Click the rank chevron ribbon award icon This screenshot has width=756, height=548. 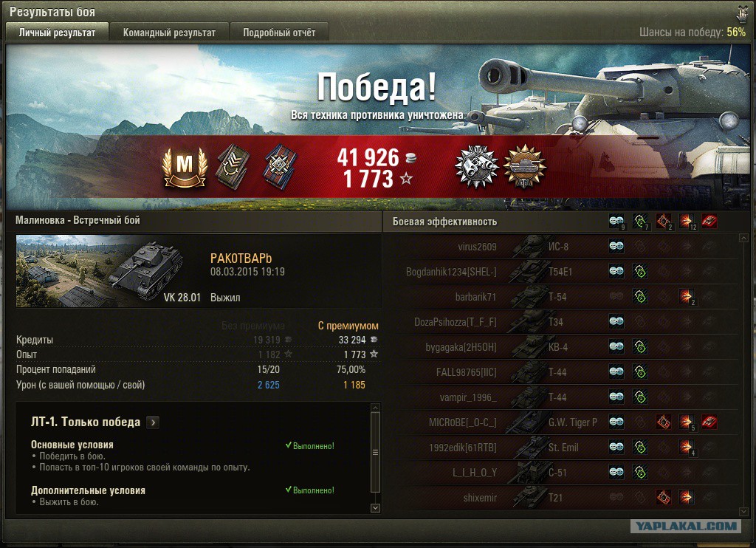(233, 168)
